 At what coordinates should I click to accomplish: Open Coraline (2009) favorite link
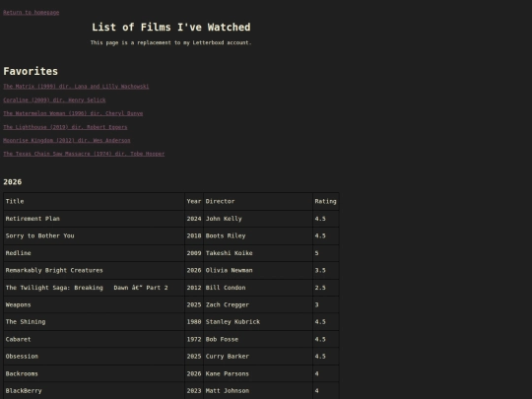(54, 100)
